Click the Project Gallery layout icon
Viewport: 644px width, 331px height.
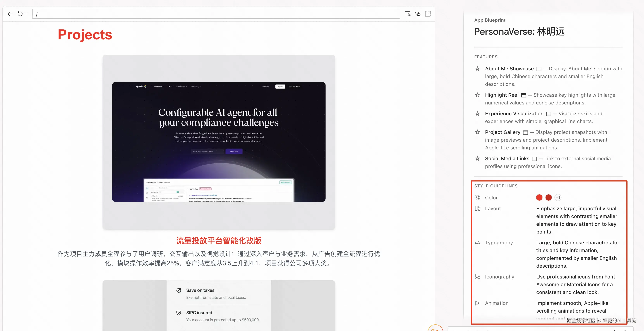tap(526, 133)
